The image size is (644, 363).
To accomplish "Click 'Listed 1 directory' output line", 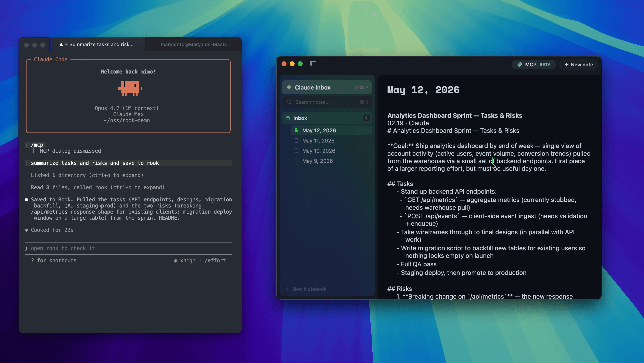I will 87,175.
